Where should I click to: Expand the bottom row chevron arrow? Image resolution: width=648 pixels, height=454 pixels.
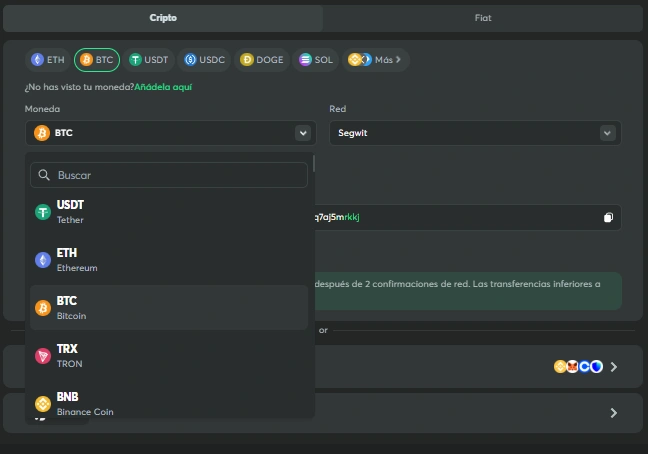pos(614,413)
